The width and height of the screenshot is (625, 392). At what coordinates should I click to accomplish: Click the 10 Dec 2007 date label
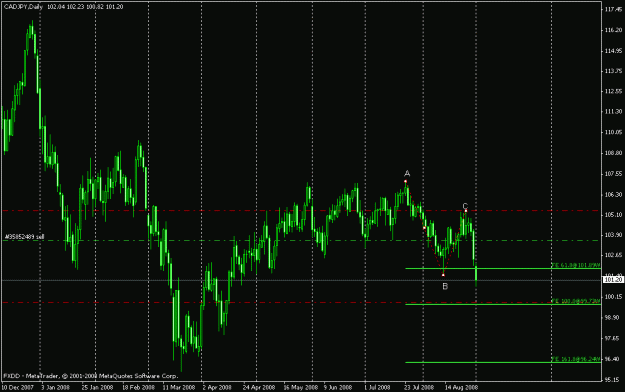point(17,387)
